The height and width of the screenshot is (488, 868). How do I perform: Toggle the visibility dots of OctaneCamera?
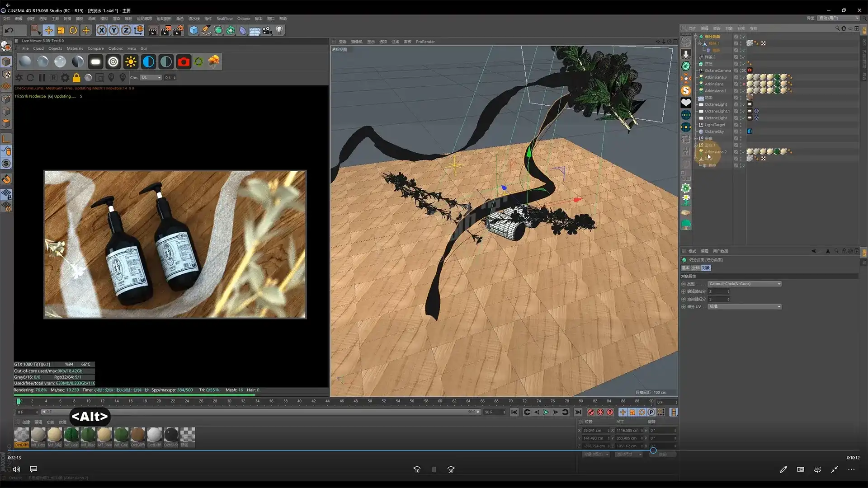point(741,70)
